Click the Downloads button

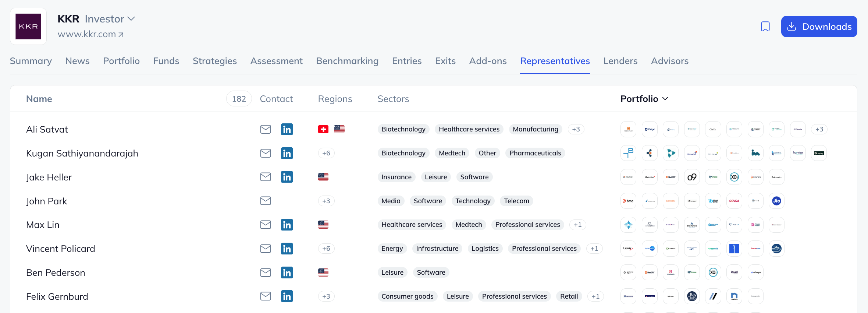click(x=819, y=27)
